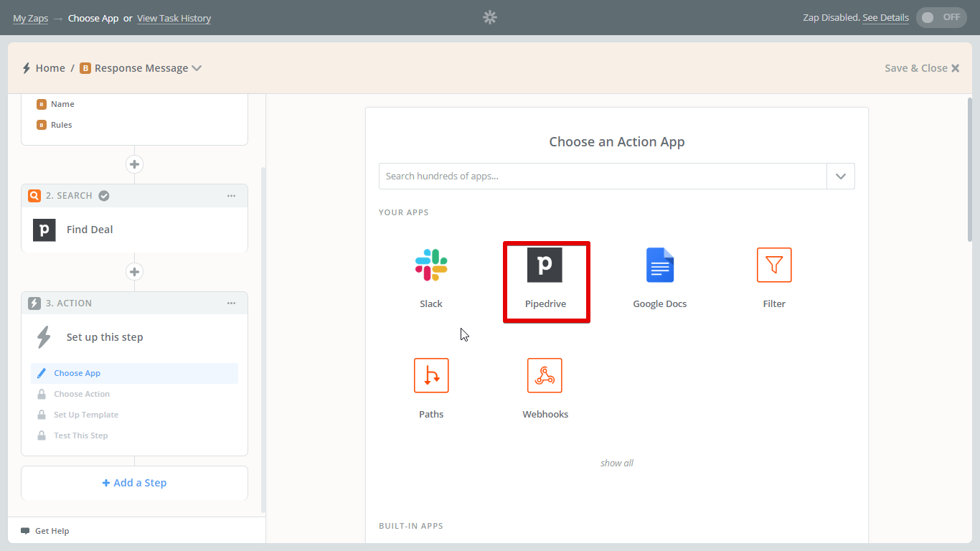The width and height of the screenshot is (980, 551).
Task: Select the Slack app icon
Action: (x=431, y=265)
